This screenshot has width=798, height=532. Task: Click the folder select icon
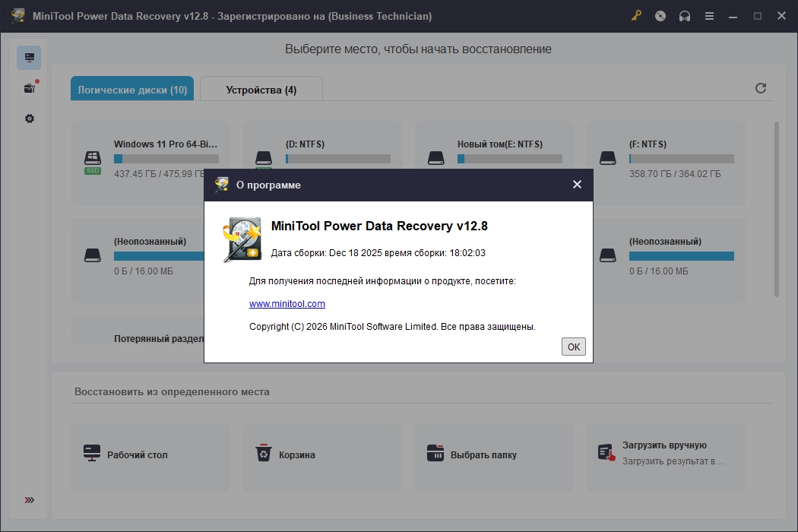(435, 453)
